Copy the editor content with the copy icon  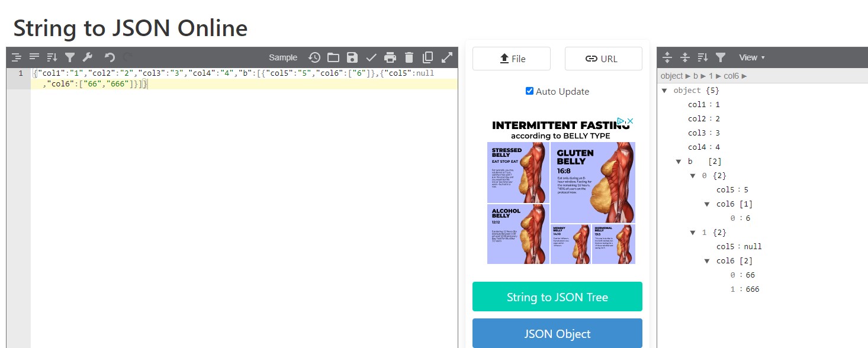[x=427, y=57]
